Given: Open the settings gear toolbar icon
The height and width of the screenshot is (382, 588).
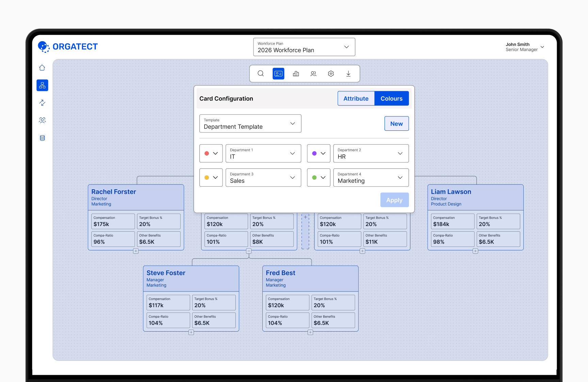Looking at the screenshot, I should (331, 74).
